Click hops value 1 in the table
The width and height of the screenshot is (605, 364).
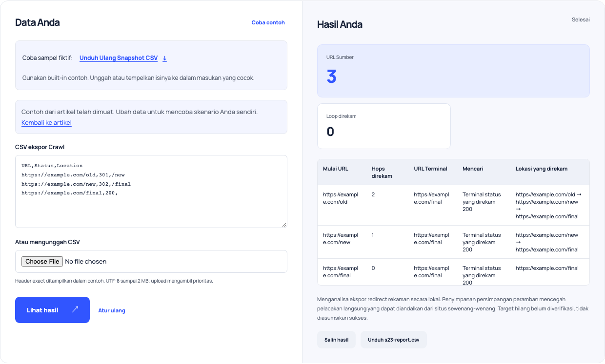tap(373, 235)
